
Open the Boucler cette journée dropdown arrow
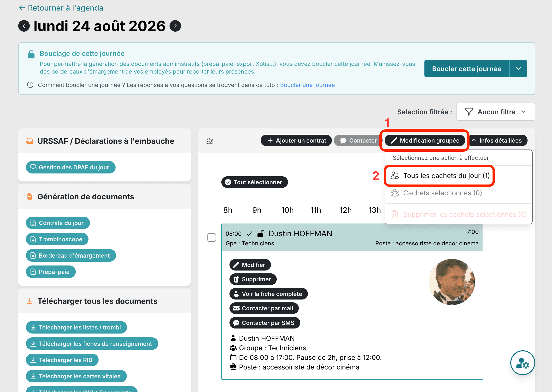[x=518, y=69]
